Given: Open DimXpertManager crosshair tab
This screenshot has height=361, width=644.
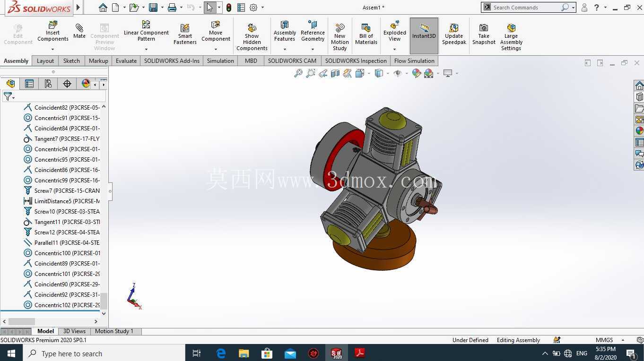Looking at the screenshot, I should click(67, 84).
